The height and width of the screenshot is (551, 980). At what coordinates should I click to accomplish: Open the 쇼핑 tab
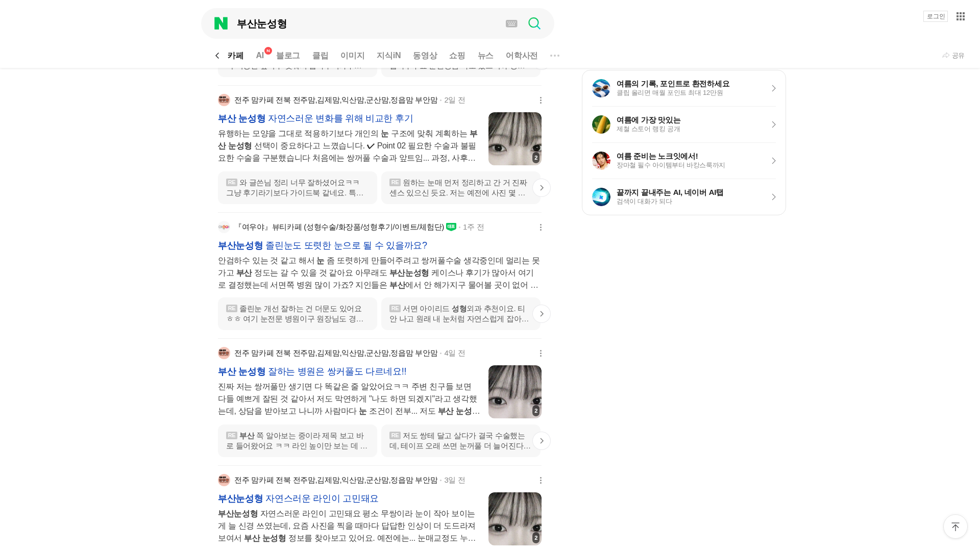[x=457, y=56]
